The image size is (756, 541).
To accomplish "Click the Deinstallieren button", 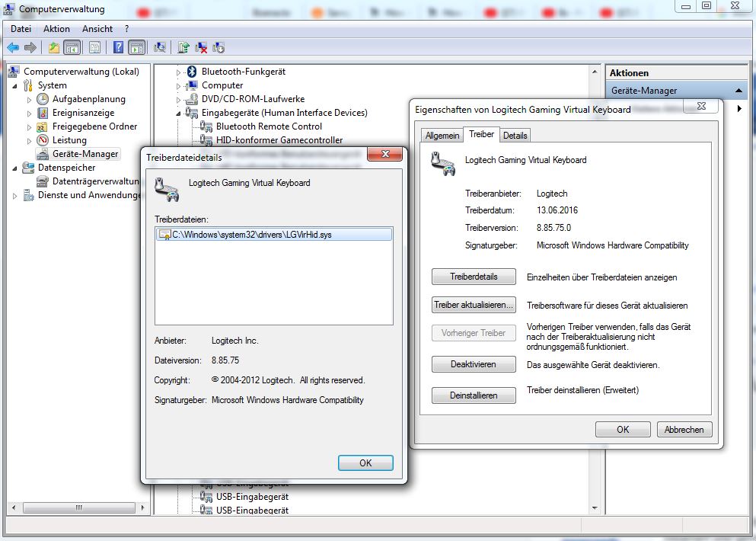I will point(474,395).
